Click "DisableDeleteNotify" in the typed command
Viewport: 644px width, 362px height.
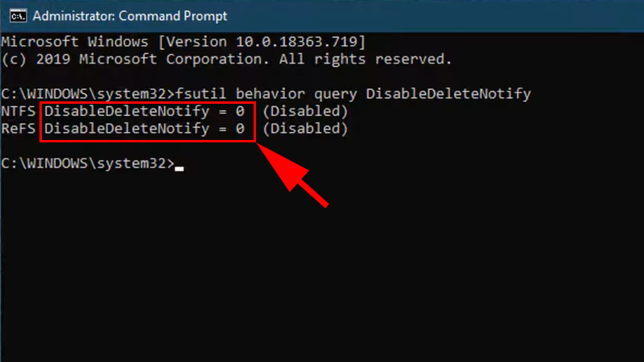click(x=448, y=94)
